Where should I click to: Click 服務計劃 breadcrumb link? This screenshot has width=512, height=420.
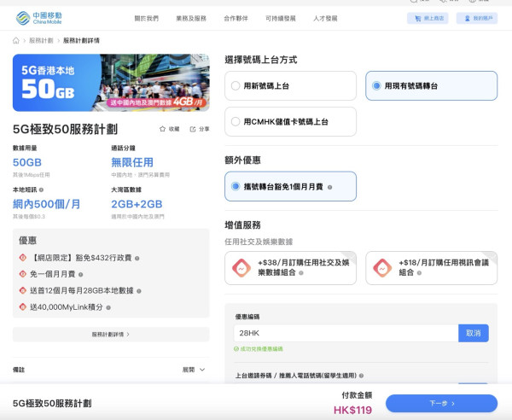[41, 40]
